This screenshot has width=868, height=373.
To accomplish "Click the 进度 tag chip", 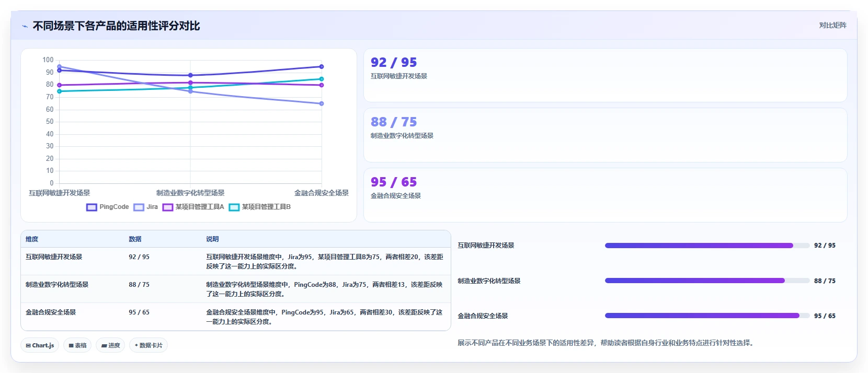I will 110,345.
